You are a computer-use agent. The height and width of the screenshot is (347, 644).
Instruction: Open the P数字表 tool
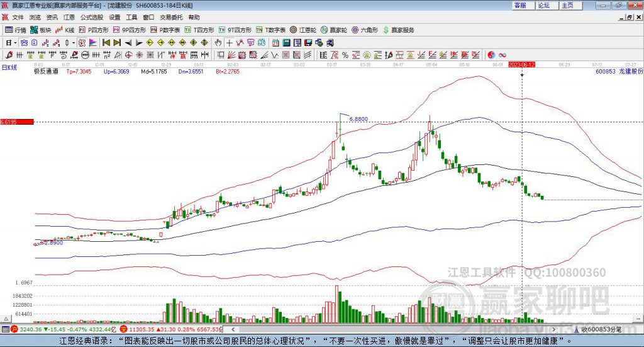click(x=165, y=30)
